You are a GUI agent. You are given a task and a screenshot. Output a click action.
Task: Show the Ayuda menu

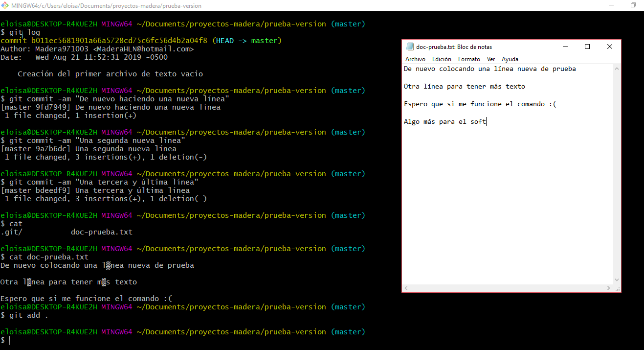(510, 59)
